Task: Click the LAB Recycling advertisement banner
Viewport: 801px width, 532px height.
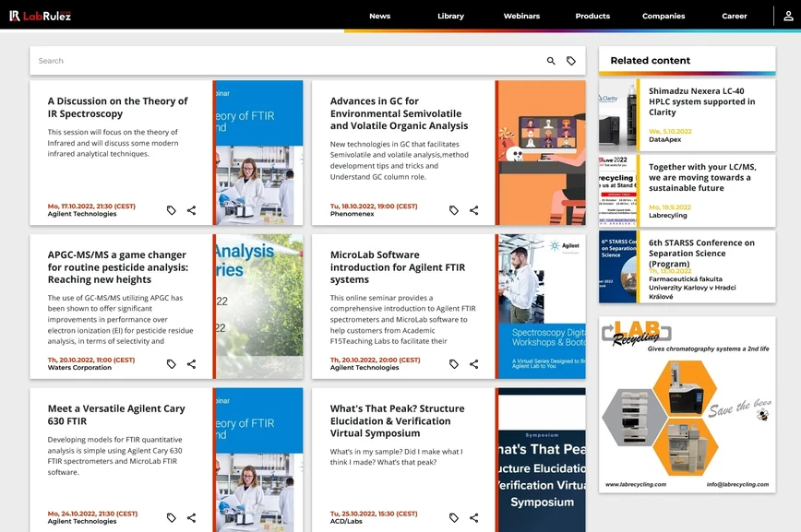Action: 687,405
